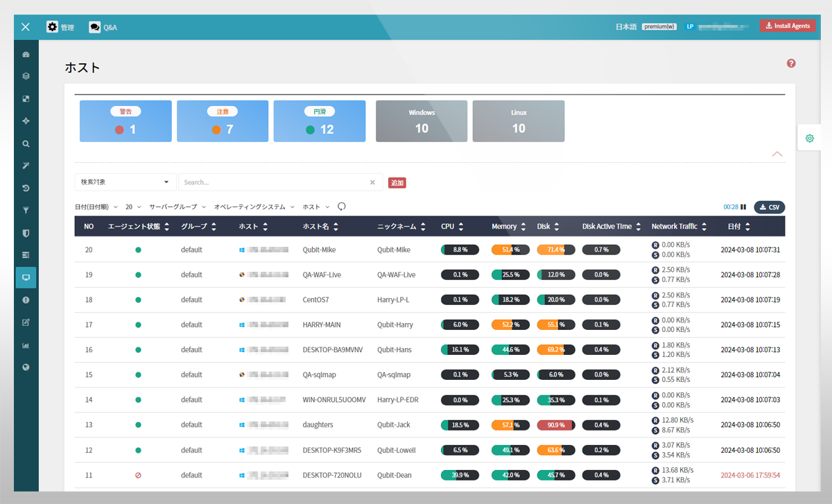Click the layers stack sidebar icon
832x504 pixels.
pos(26,76)
